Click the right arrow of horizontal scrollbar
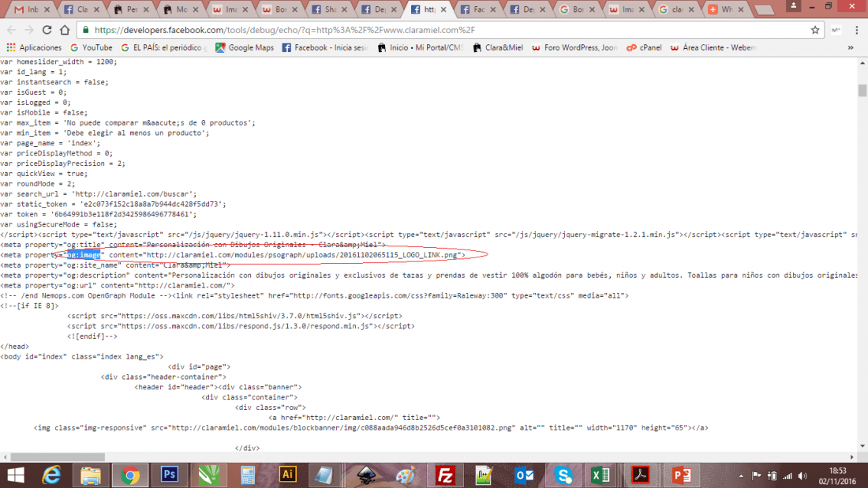Viewport: 868px width, 488px height. point(852,457)
